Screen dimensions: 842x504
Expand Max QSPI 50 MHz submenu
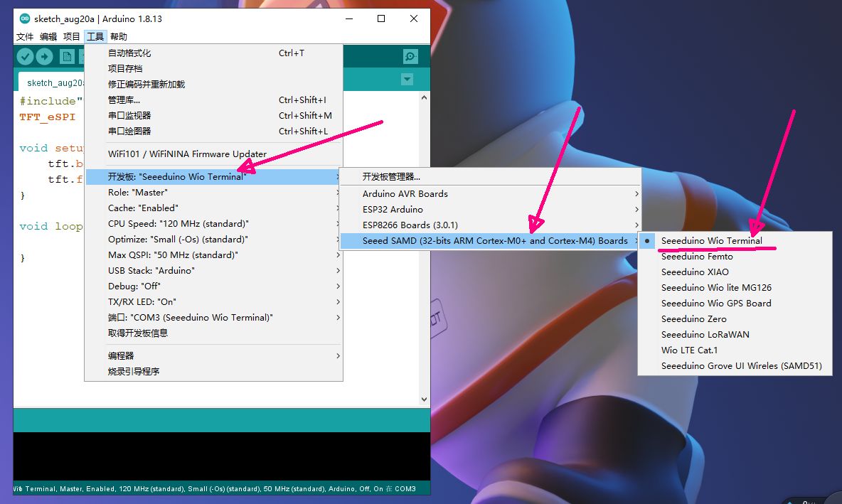[214, 255]
